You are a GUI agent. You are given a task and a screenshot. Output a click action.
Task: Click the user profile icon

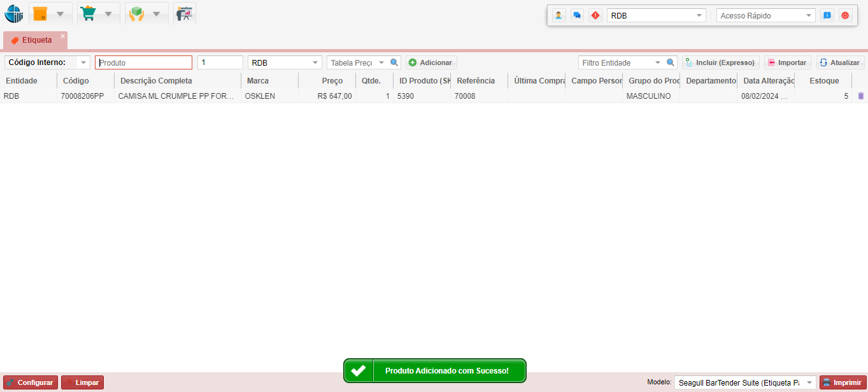coord(559,15)
